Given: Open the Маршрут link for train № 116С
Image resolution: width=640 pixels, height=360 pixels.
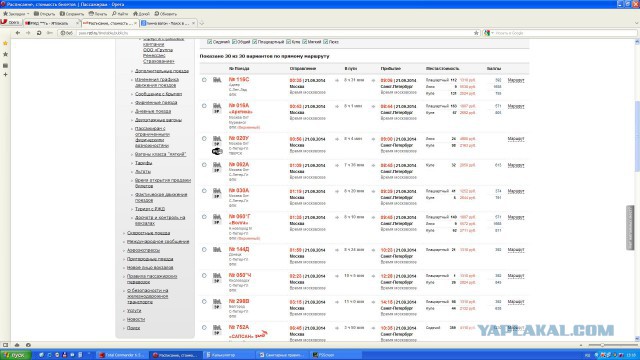Looking at the screenshot, I should click(516, 80).
